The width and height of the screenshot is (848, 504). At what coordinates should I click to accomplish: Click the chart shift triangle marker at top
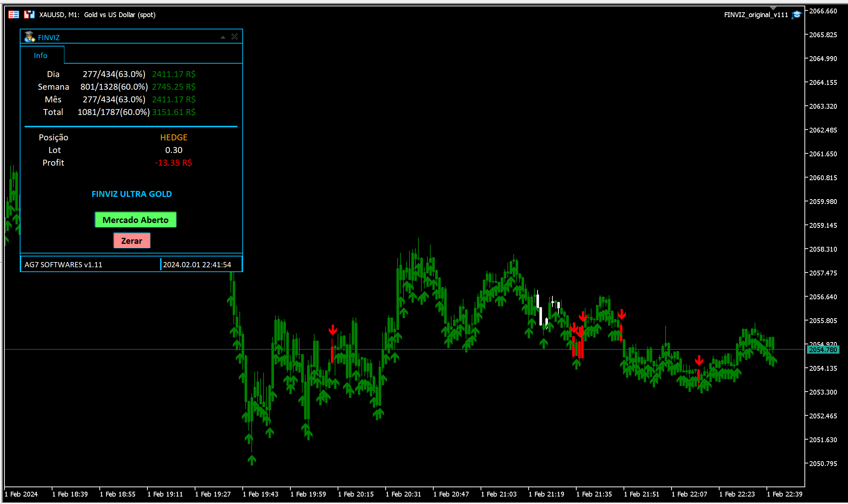coord(773,8)
